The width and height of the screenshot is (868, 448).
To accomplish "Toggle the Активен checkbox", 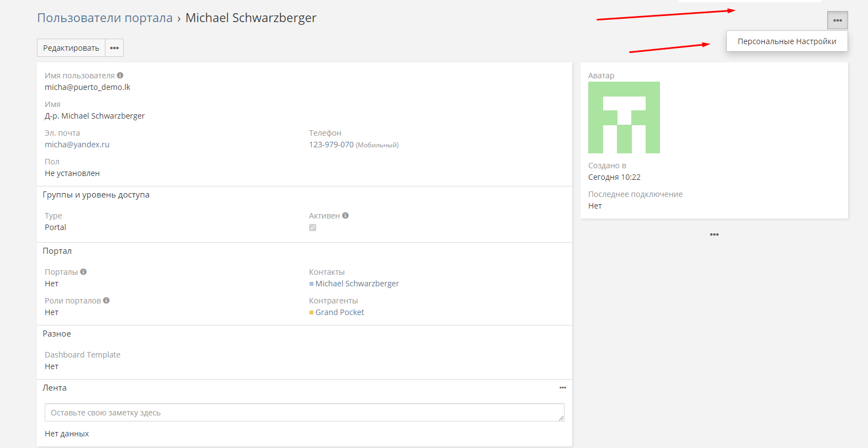I will [x=313, y=228].
